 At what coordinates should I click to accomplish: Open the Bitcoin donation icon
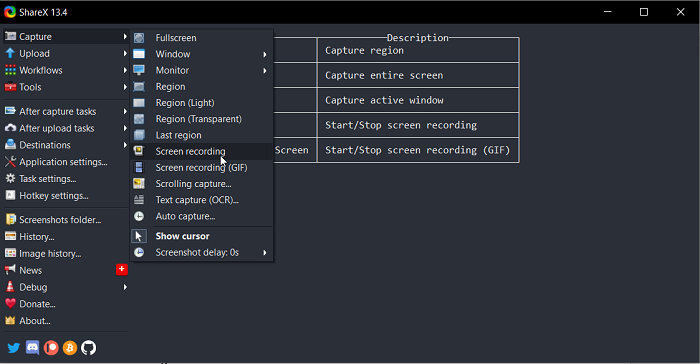(70, 347)
